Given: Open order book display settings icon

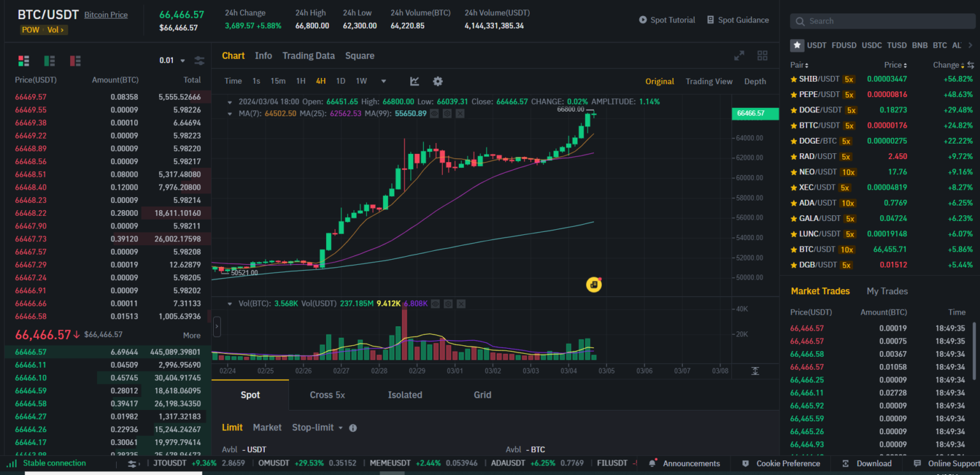Looking at the screenshot, I should [199, 61].
